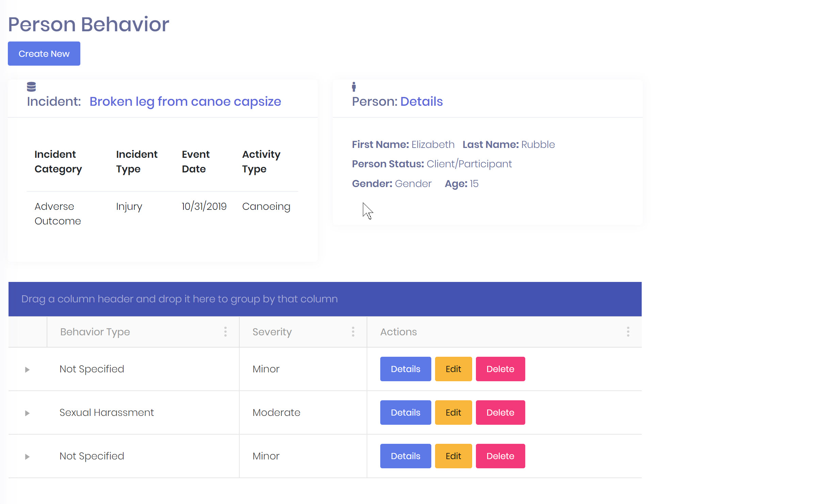Viewport: 817px width, 504px height.
Task: Open the Broken leg from canoe capsize incident link
Action: (x=185, y=101)
